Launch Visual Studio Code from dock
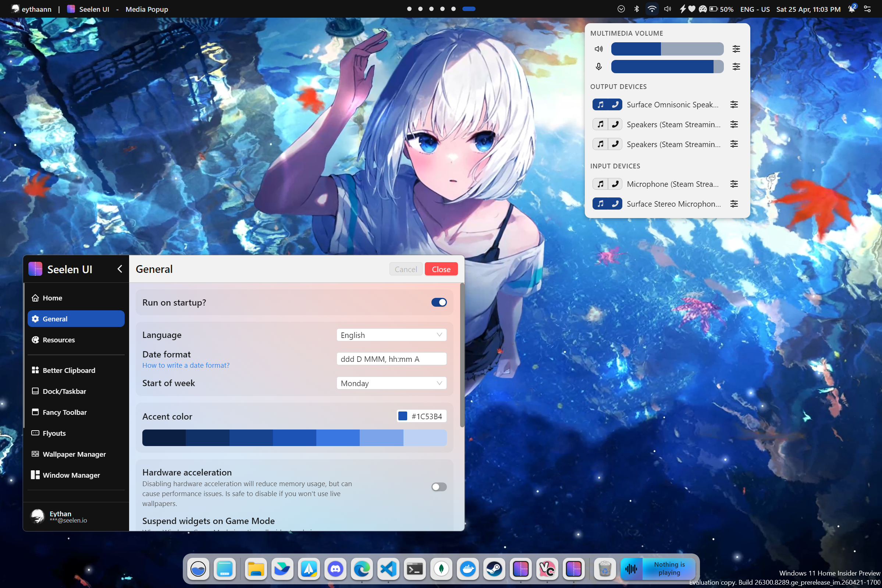Image resolution: width=882 pixels, height=588 pixels. pyautogui.click(x=388, y=569)
